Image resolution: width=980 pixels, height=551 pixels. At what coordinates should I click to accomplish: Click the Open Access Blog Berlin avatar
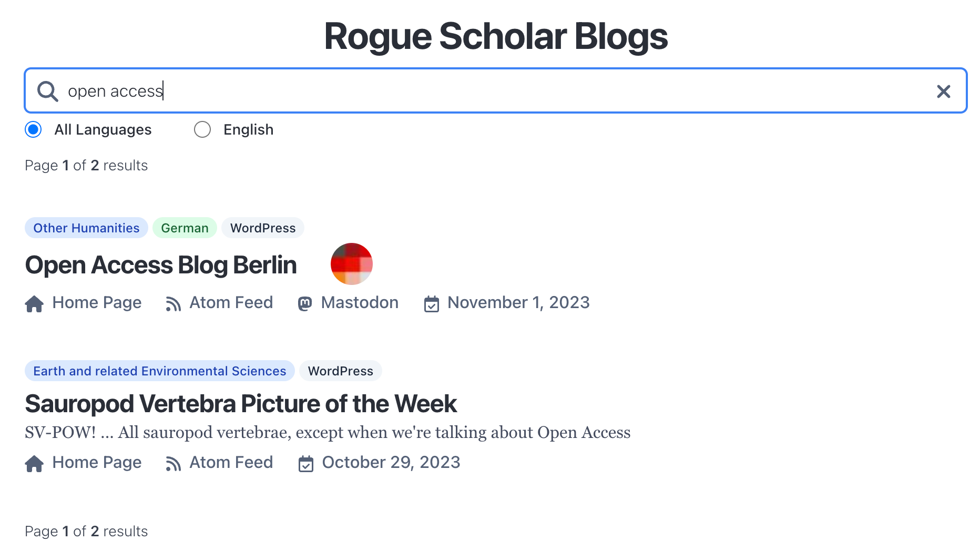351,264
